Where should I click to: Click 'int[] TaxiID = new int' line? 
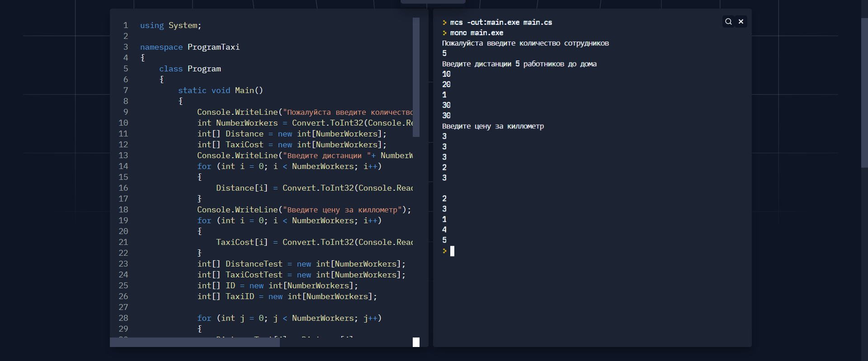pos(287,296)
